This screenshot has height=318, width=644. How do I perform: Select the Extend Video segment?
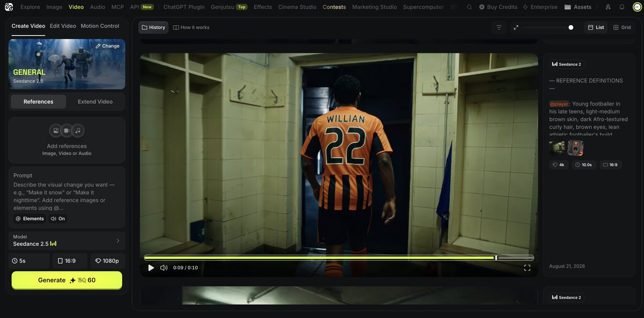(x=95, y=102)
